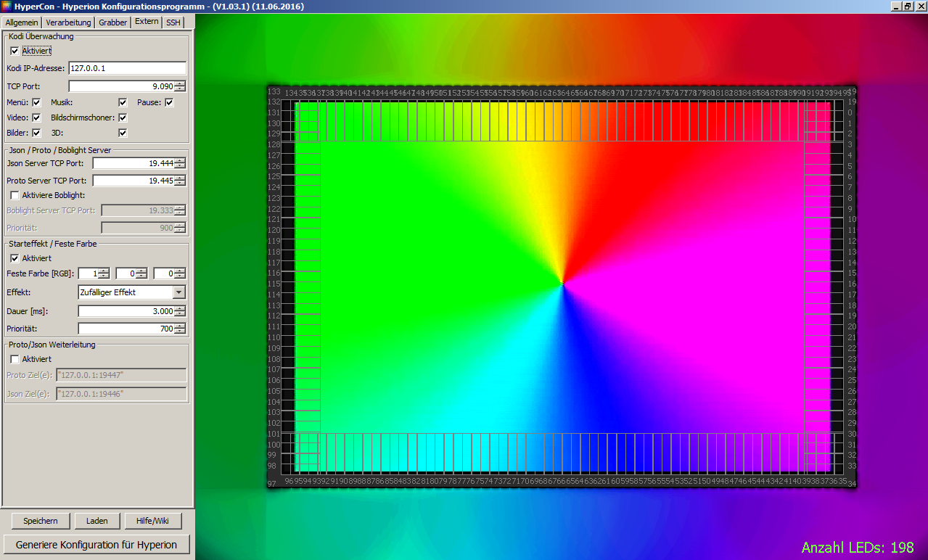Viewport: 928px width, 560px height.
Task: Expand the Effekt dropdown list
Action: pyautogui.click(x=179, y=292)
